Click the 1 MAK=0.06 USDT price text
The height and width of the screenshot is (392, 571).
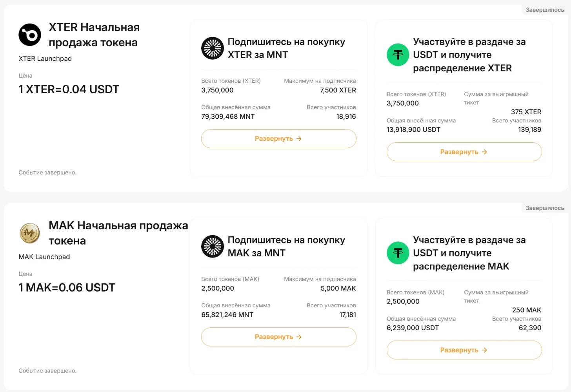point(67,288)
